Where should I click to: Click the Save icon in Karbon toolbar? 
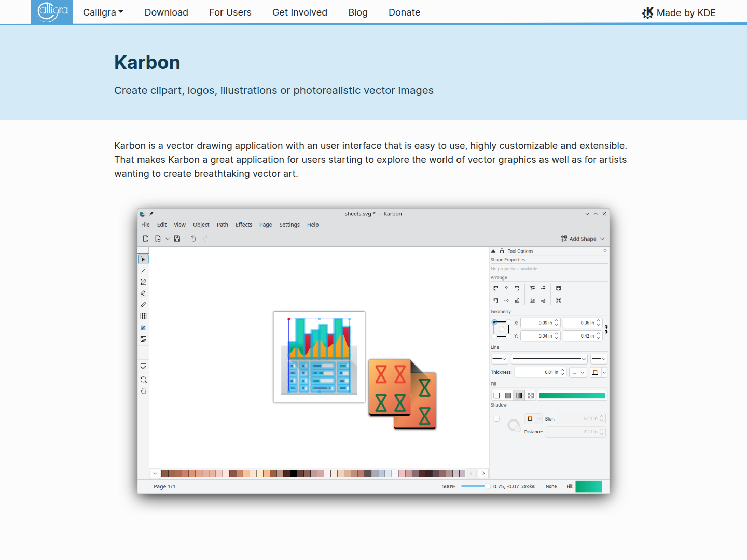(x=177, y=239)
